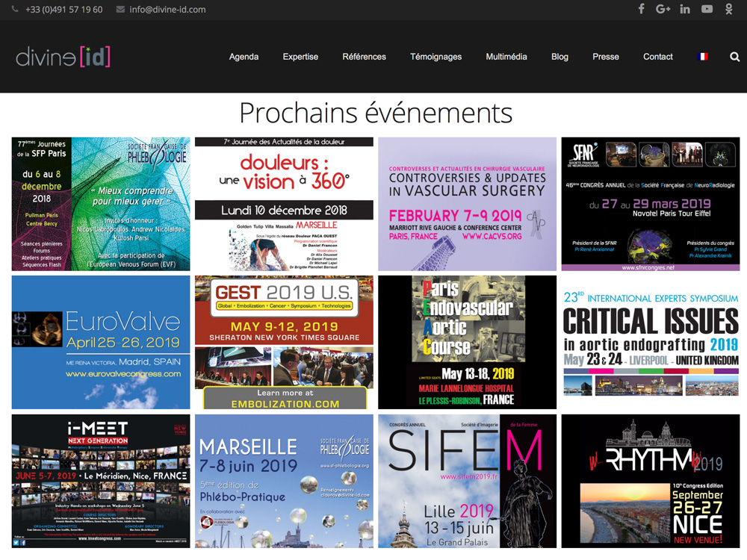This screenshot has height=560, width=747.
Task: Open the YouTube social icon
Action: pyautogui.click(x=707, y=9)
